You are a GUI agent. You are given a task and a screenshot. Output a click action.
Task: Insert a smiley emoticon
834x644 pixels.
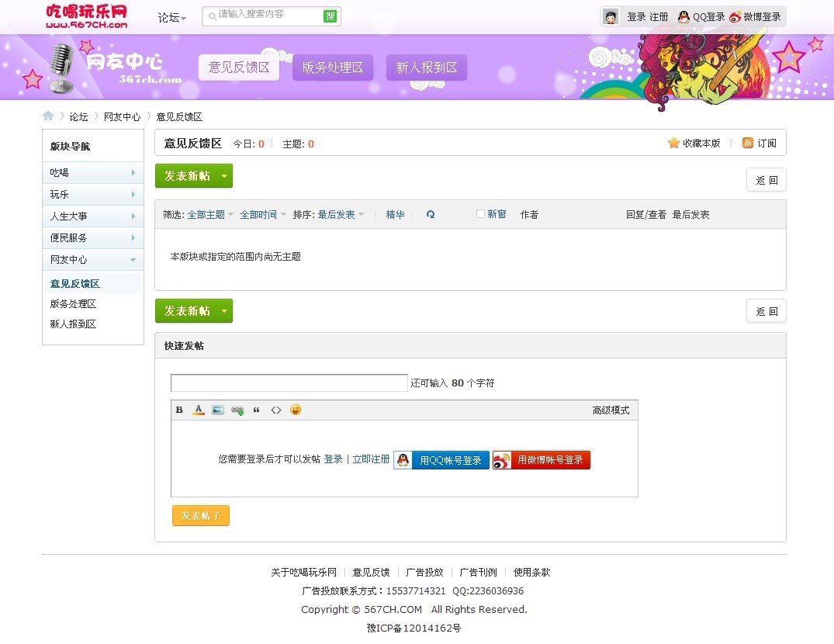pyautogui.click(x=296, y=410)
